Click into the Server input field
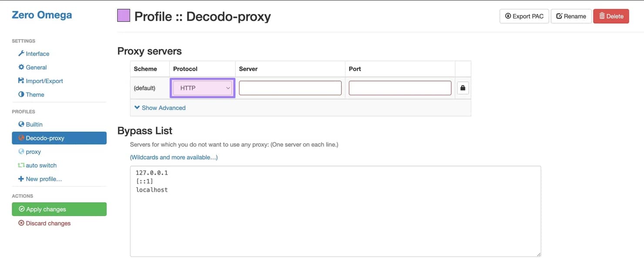 [290, 88]
